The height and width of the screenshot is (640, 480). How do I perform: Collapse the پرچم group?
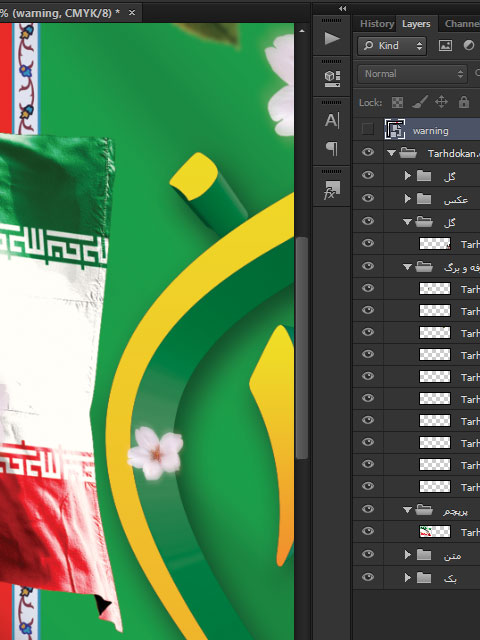point(407,510)
